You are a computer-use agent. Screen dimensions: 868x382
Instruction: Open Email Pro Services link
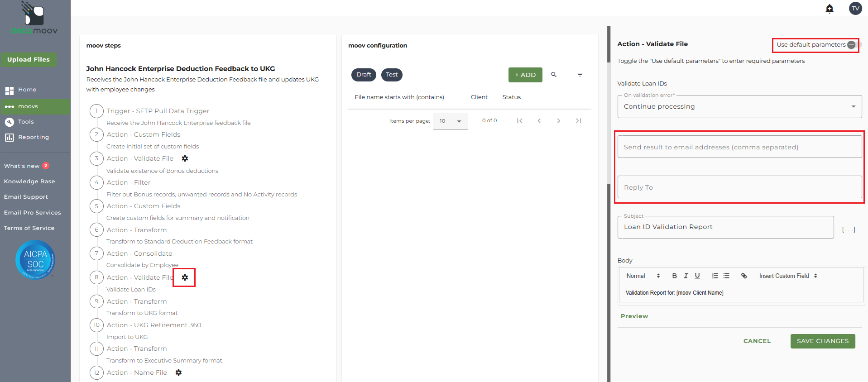pyautogui.click(x=32, y=213)
